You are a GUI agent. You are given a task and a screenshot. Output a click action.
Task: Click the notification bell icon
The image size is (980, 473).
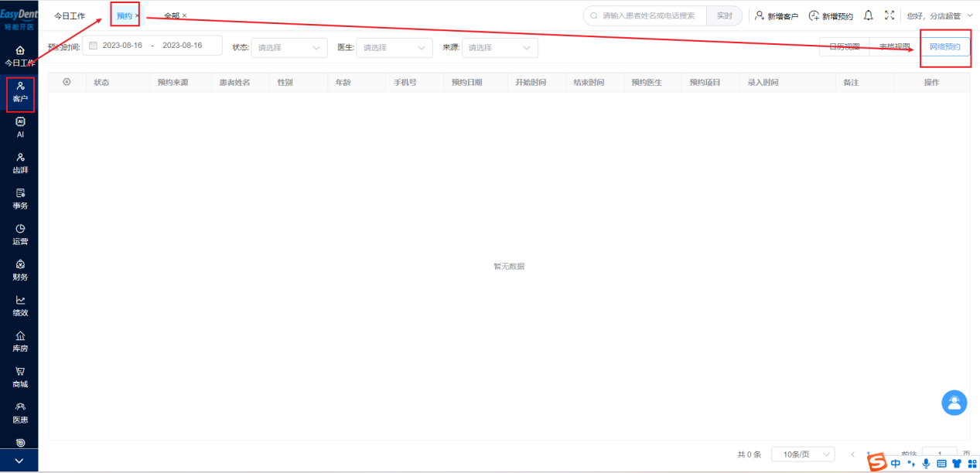click(x=869, y=15)
